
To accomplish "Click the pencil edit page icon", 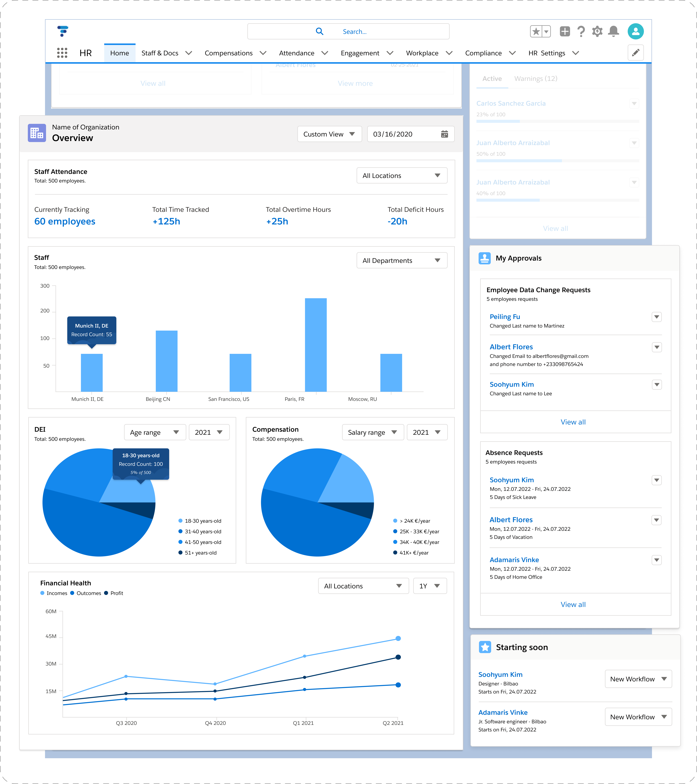I will (636, 53).
